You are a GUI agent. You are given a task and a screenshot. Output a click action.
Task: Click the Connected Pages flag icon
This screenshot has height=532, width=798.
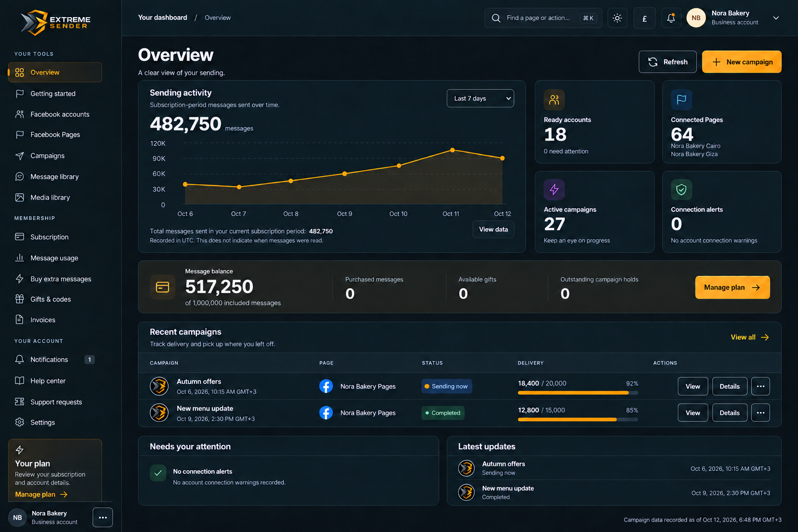[x=682, y=100]
